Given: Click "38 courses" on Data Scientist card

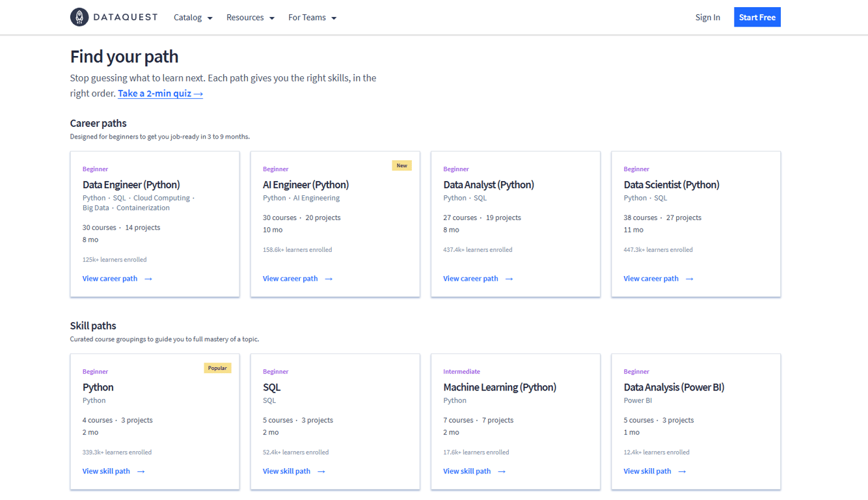Looking at the screenshot, I should 640,217.
